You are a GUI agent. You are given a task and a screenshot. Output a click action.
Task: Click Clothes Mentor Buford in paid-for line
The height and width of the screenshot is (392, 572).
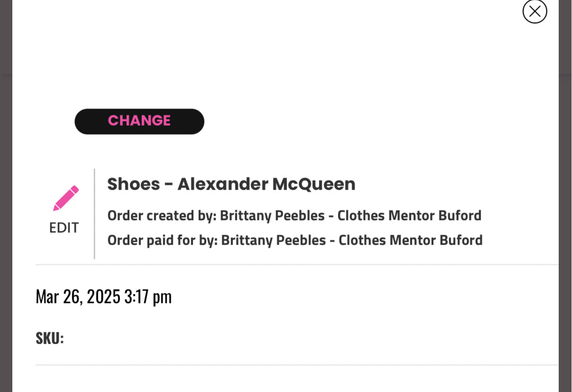coord(410,240)
